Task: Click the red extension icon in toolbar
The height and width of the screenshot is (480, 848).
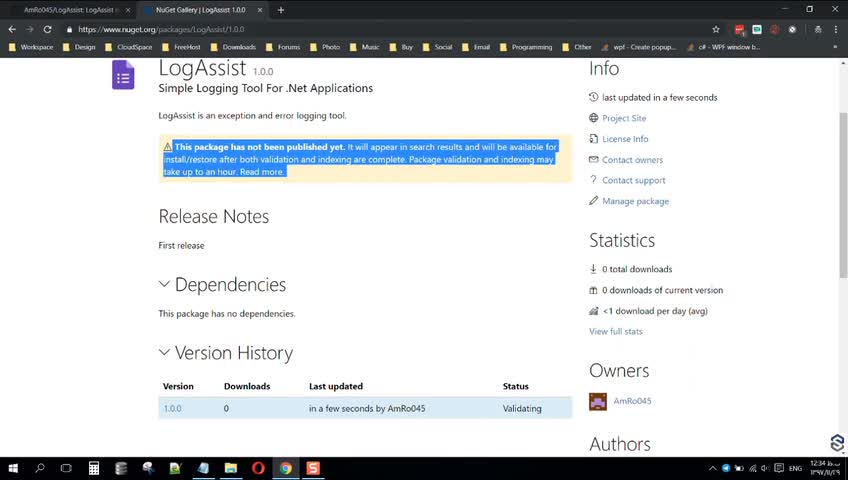Action: (739, 30)
